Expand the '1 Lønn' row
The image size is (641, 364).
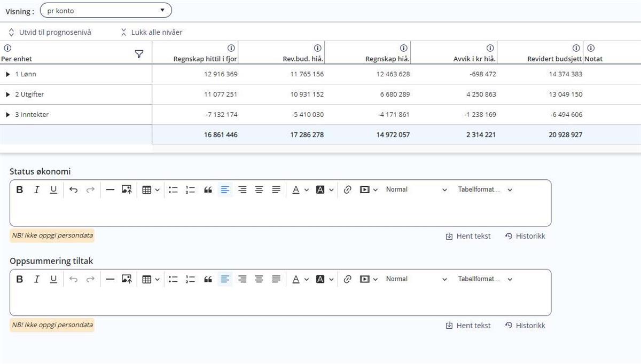pyautogui.click(x=8, y=74)
